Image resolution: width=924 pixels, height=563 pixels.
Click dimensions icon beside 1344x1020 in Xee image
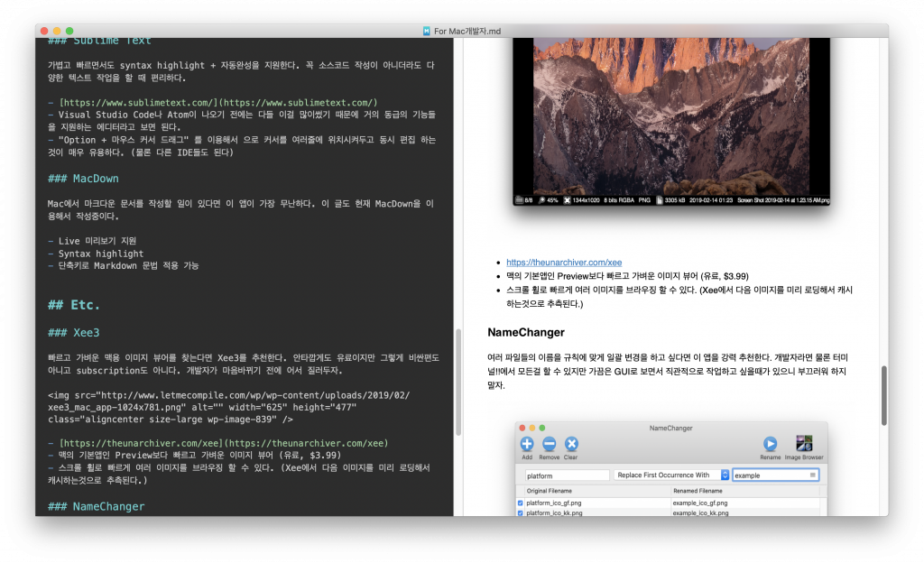pos(567,200)
